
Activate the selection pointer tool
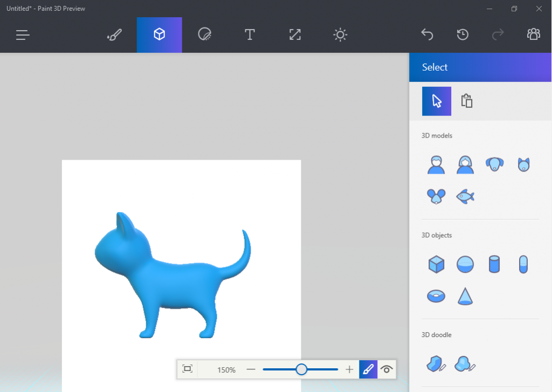[436, 101]
